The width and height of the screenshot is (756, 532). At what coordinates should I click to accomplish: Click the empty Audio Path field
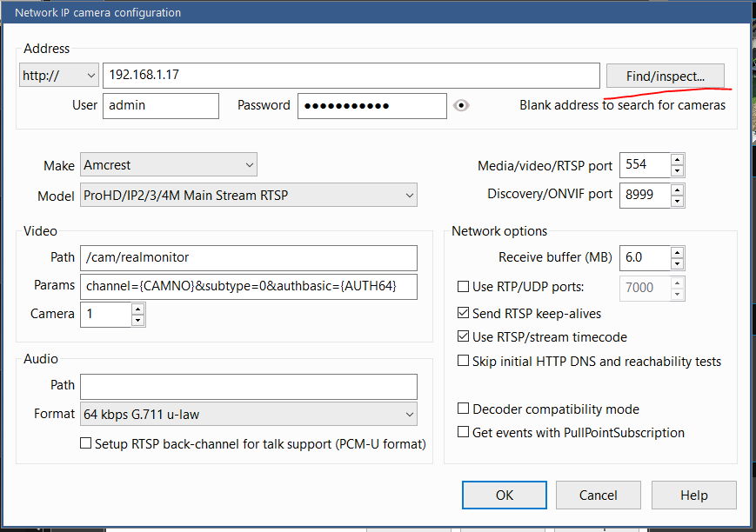[x=248, y=386]
